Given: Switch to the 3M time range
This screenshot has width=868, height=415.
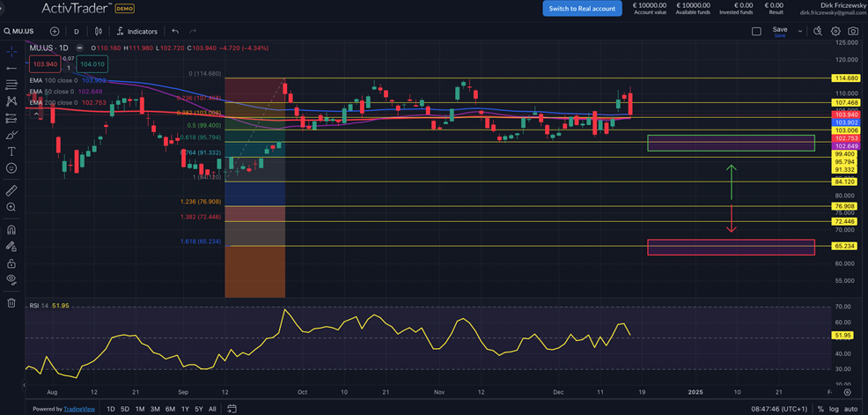Looking at the screenshot, I should pyautogui.click(x=155, y=409).
